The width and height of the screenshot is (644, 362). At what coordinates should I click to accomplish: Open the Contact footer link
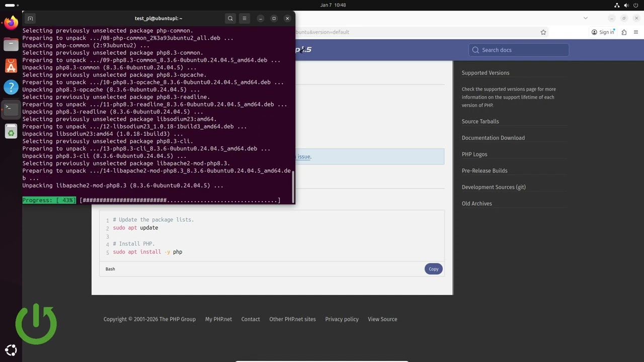click(251, 319)
